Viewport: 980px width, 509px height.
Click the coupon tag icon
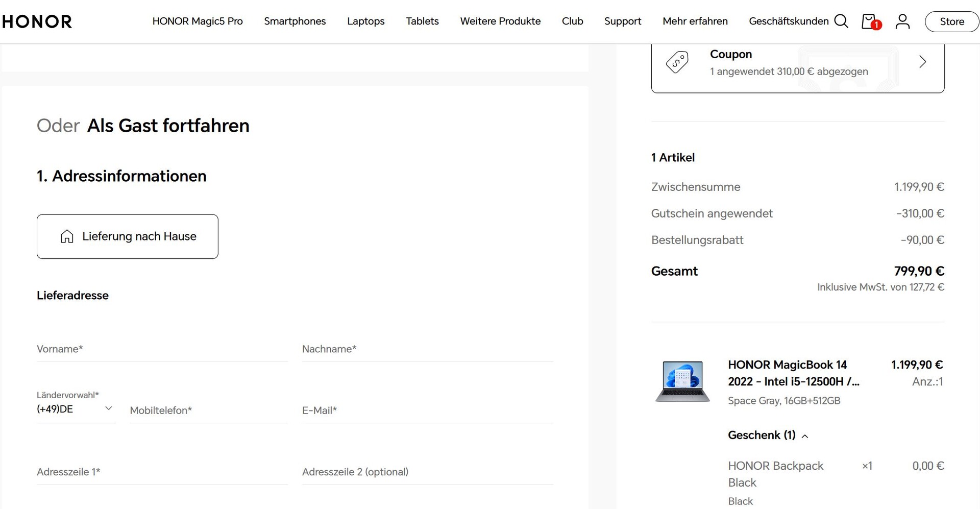click(677, 62)
